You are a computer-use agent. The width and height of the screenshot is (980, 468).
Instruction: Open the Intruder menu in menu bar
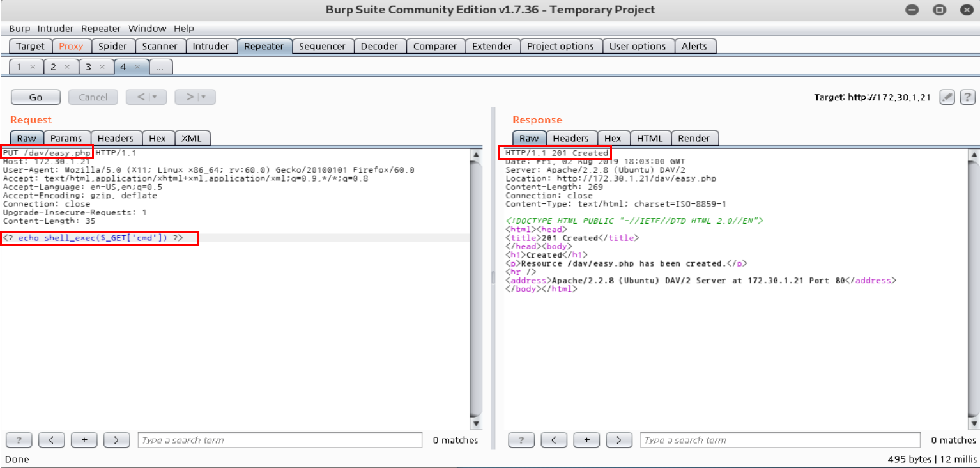pos(56,29)
